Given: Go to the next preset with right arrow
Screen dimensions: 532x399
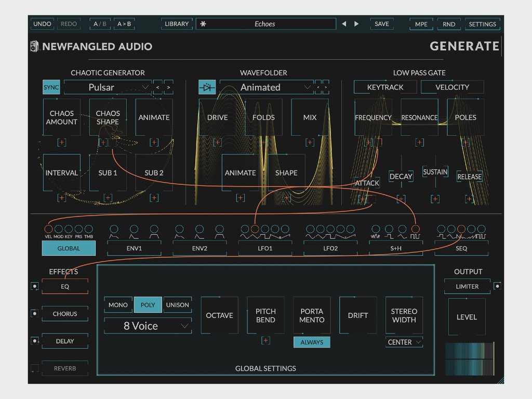Looking at the screenshot, I should tap(356, 24).
